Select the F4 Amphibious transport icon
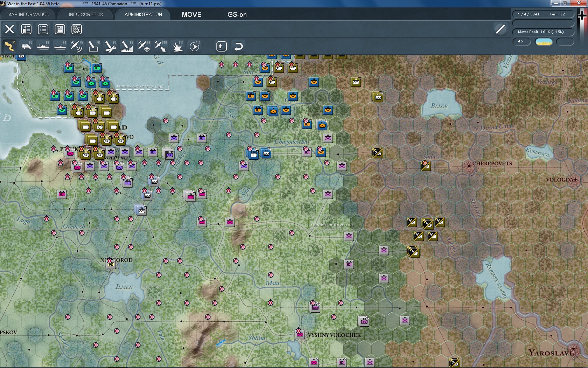This screenshot has width=588, height=368. [60, 46]
